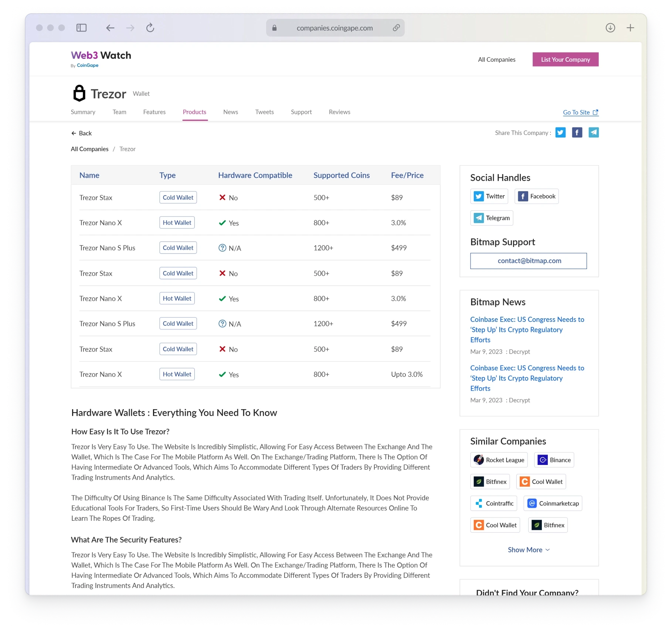Switch to the Summary tab
The image size is (672, 632).
click(83, 112)
